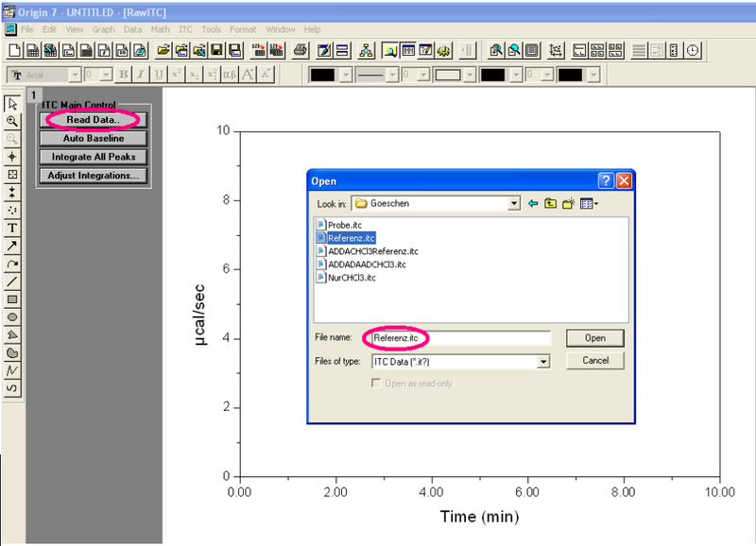Create a new worksheet from toolbar
756x546 pixels.
click(x=32, y=50)
